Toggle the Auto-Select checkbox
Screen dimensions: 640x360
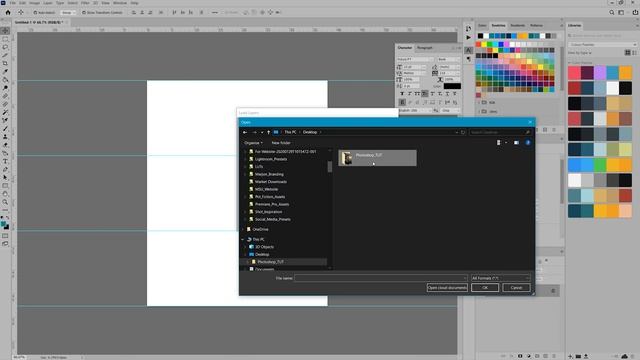35,13
